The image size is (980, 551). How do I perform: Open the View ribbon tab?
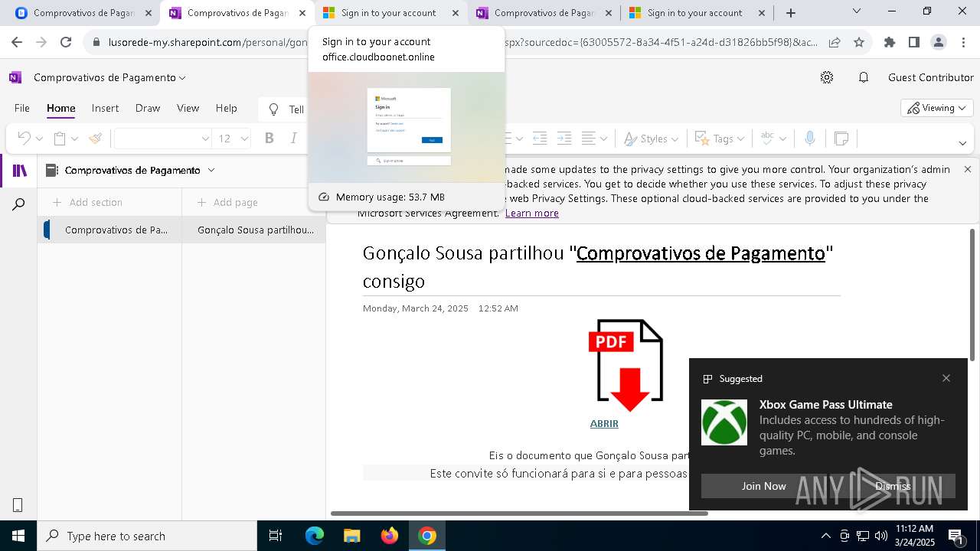pos(188,108)
